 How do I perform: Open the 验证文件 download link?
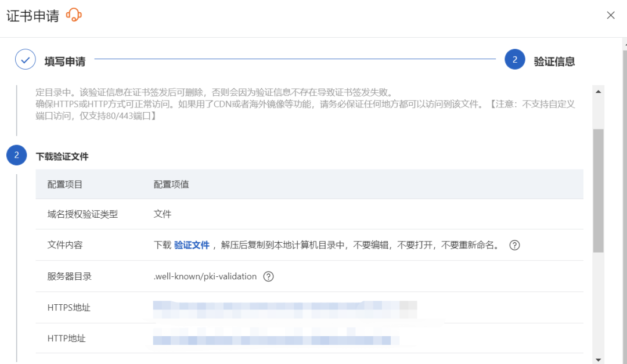coord(192,245)
